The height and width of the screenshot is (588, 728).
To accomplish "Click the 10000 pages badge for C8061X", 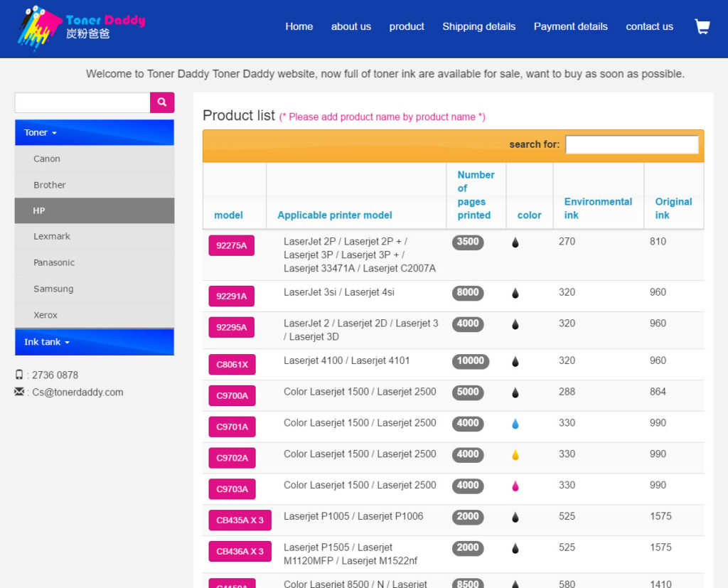I will 471,361.
